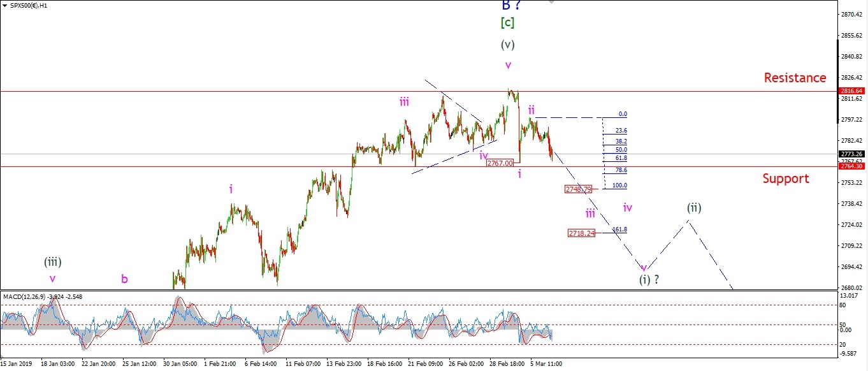Click the 161.8 Fibonacci level label
Image resolution: width=868 pixels, height=371 pixels.
coord(619,229)
